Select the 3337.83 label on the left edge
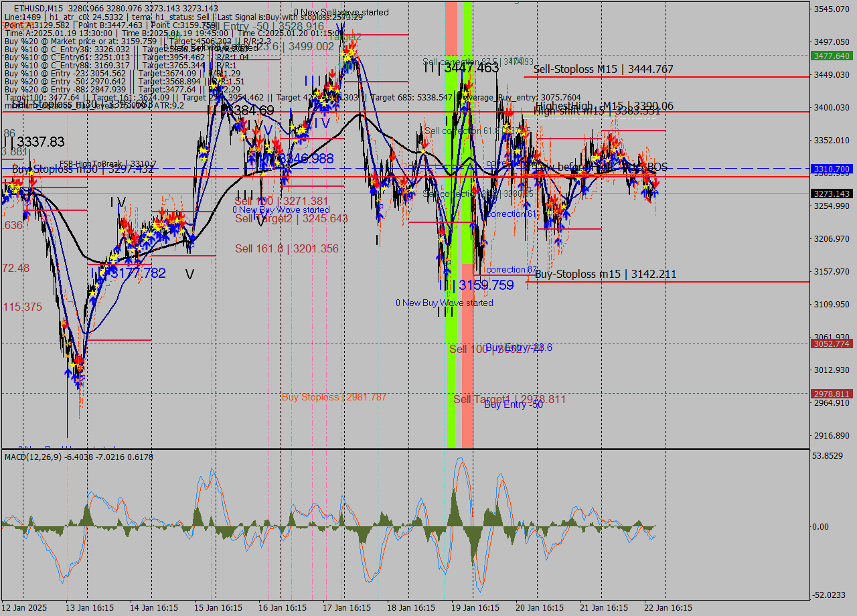Screen dimensions: 857x616 [x=41, y=141]
